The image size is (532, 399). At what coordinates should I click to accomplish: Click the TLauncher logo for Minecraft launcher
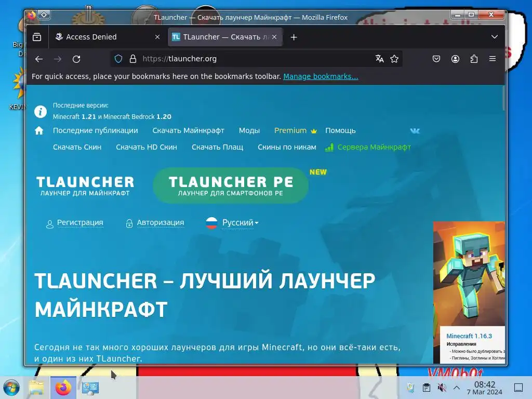point(85,185)
